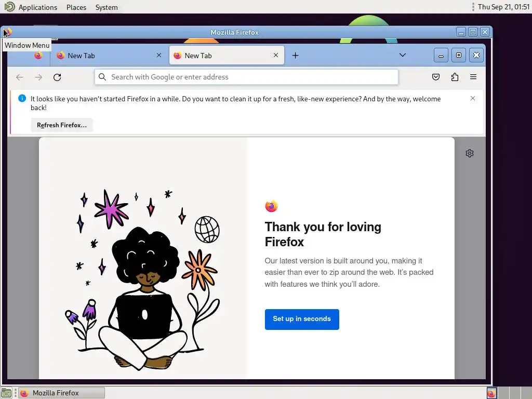Close the active second New Tab
Viewport: 532px width, 399px height.
point(276,55)
